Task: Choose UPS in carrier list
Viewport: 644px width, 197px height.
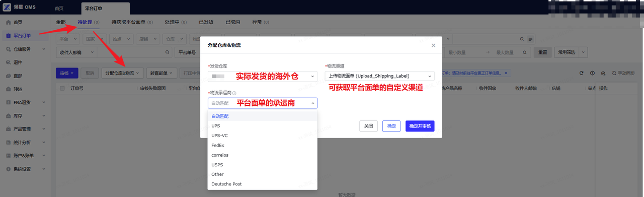Action: [263, 126]
